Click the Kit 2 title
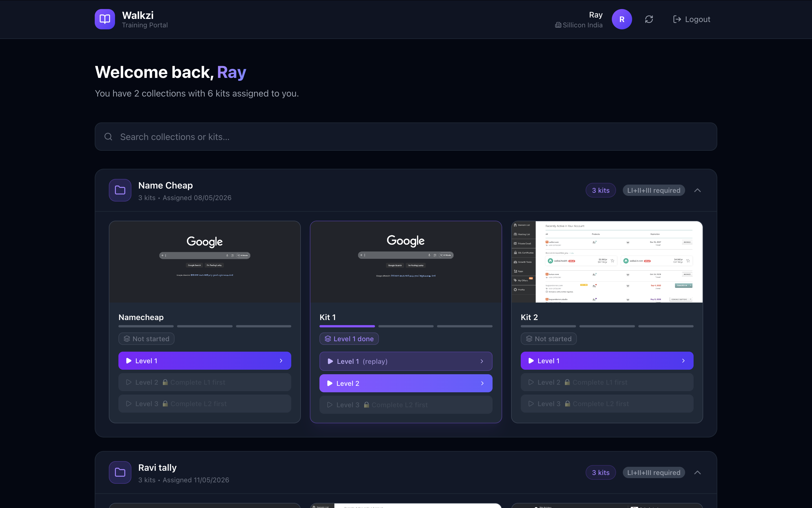The image size is (812, 508). 529,317
